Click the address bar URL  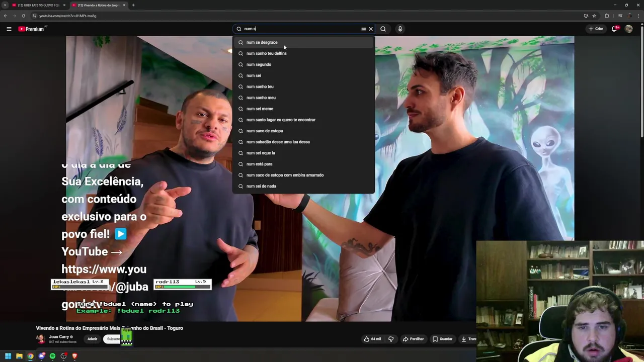[67, 16]
